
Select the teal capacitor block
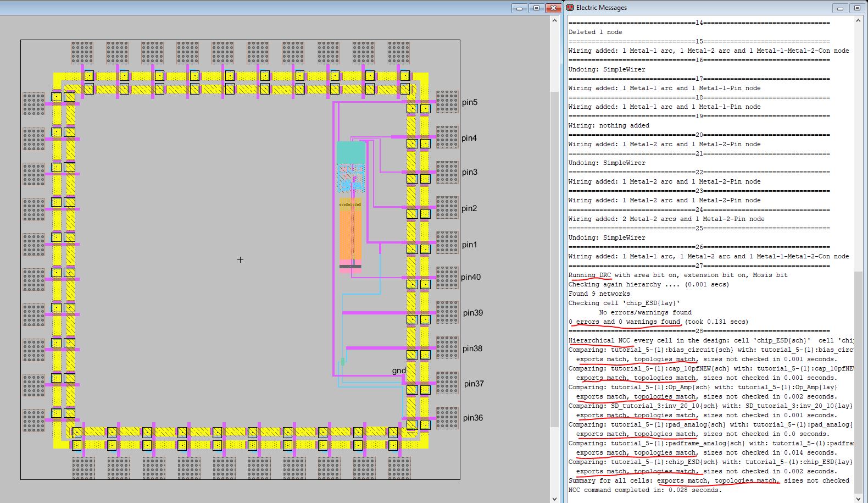[350, 152]
